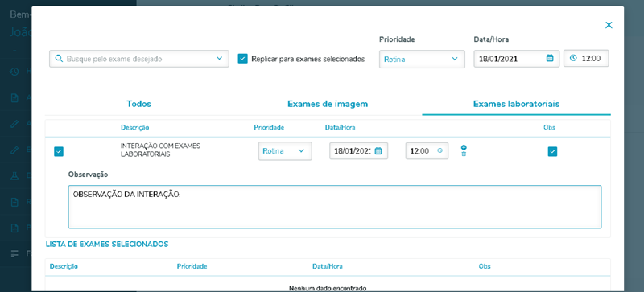Open the top Data/Hora calendar picker icon
Screen dimensions: 644x292
click(550, 58)
